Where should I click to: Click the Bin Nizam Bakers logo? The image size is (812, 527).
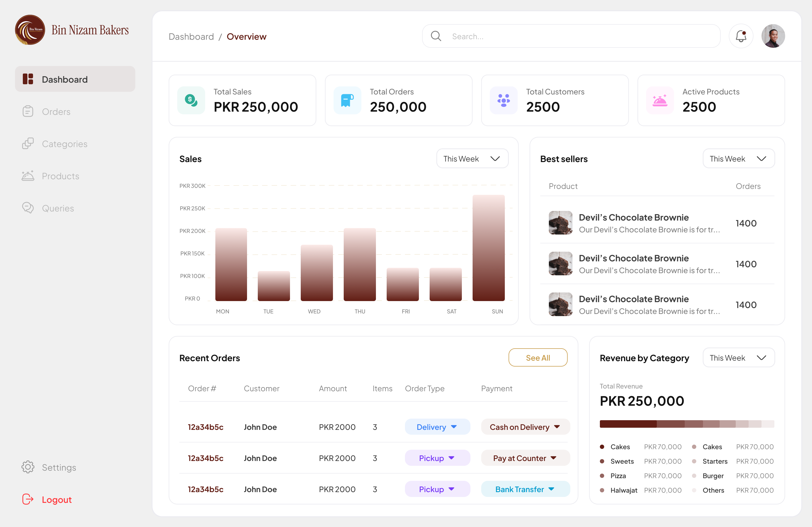click(30, 30)
